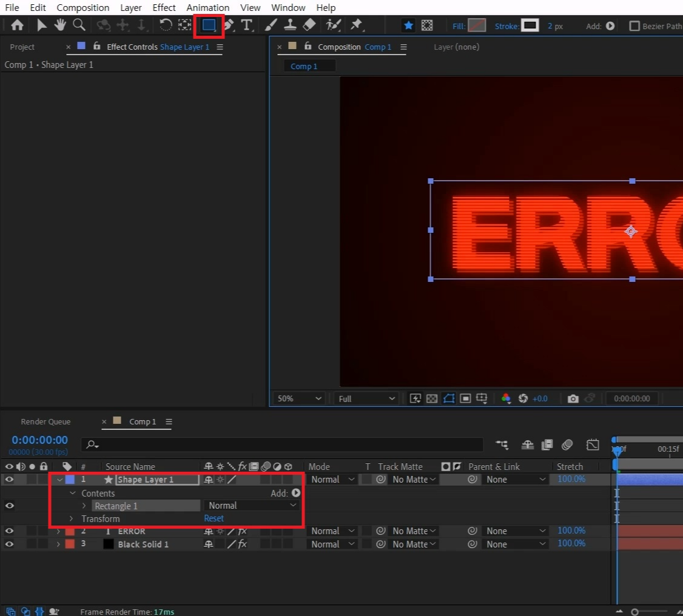Screen dimensions: 683x616
Task: Hide Rectangle 1 with its eye icon
Action: click(x=9, y=506)
